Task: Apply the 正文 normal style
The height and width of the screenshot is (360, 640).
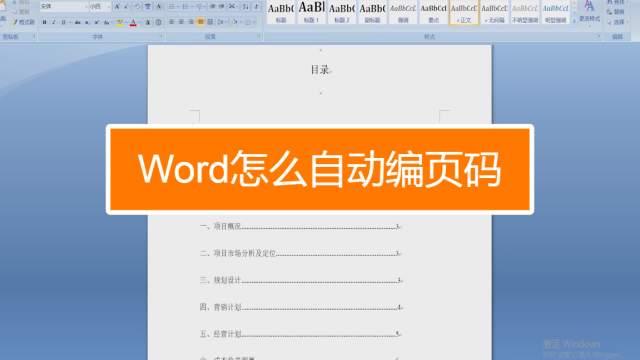Action: [x=464, y=12]
